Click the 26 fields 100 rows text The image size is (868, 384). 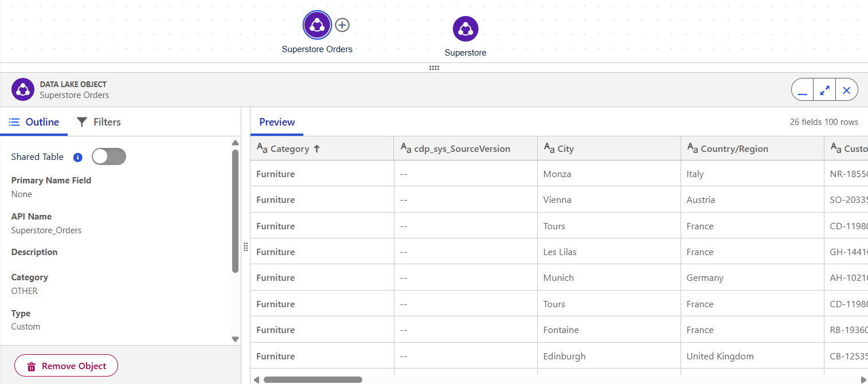pyautogui.click(x=824, y=122)
